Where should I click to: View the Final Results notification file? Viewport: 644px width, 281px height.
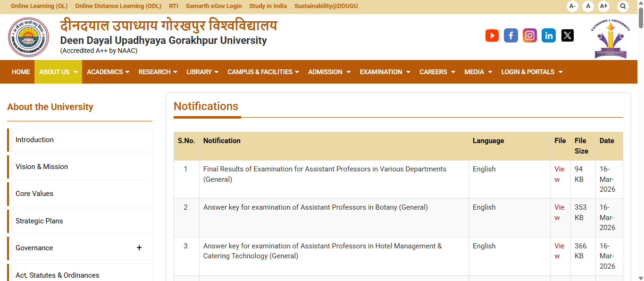(560, 174)
